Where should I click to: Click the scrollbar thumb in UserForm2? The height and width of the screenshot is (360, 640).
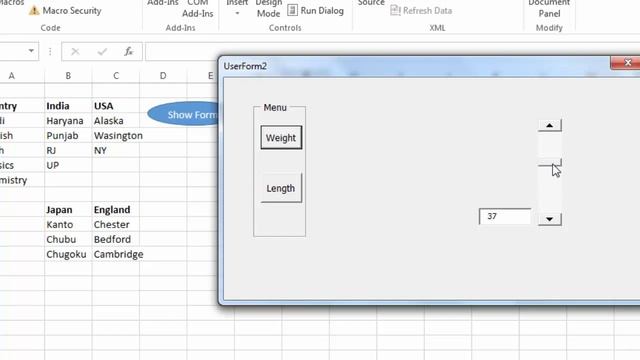pyautogui.click(x=549, y=162)
